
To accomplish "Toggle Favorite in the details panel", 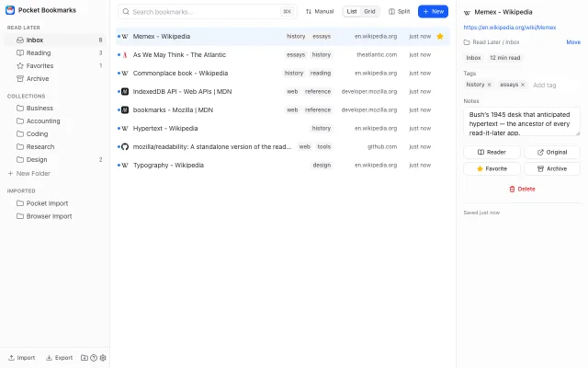I will [x=492, y=169].
